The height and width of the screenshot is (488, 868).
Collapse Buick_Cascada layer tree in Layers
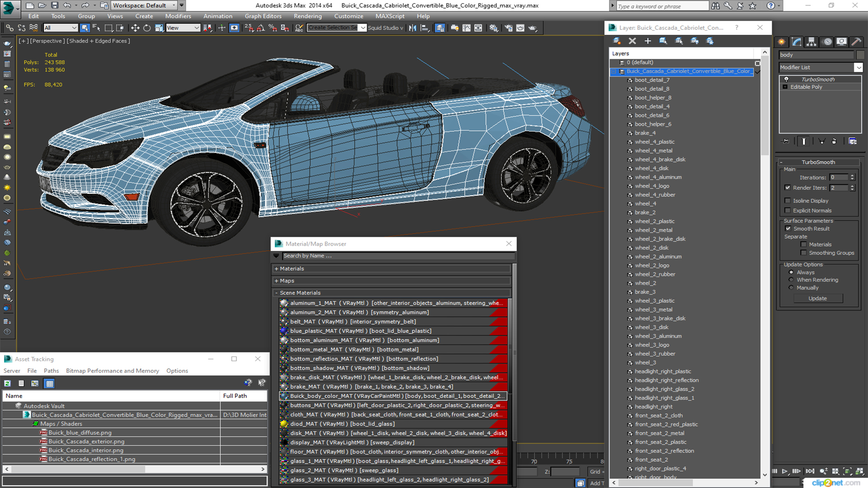[614, 71]
